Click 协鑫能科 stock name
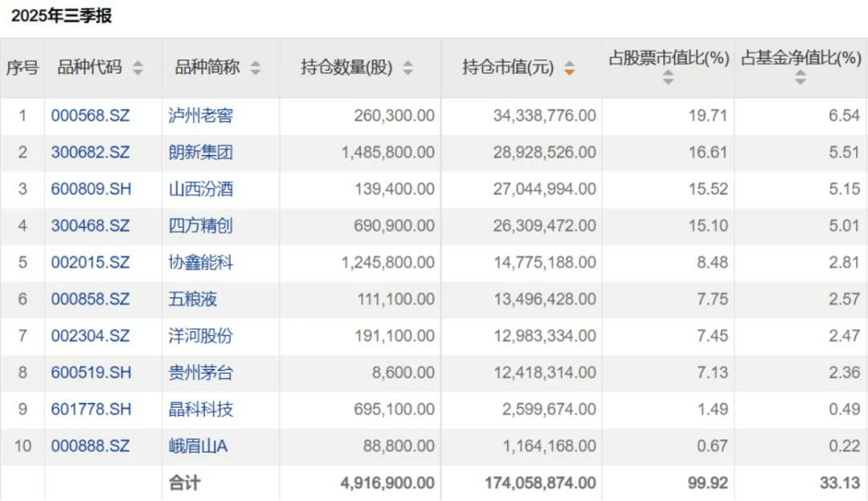Image resolution: width=868 pixels, height=501 pixels. [x=201, y=262]
